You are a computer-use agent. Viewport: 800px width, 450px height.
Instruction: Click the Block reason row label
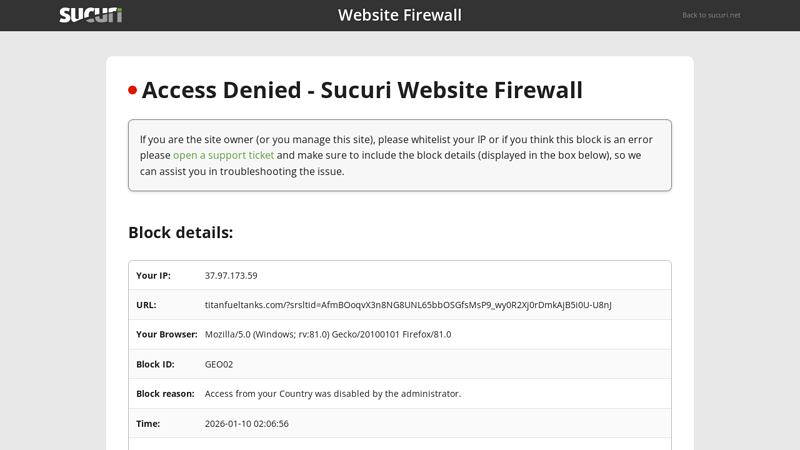[165, 393]
